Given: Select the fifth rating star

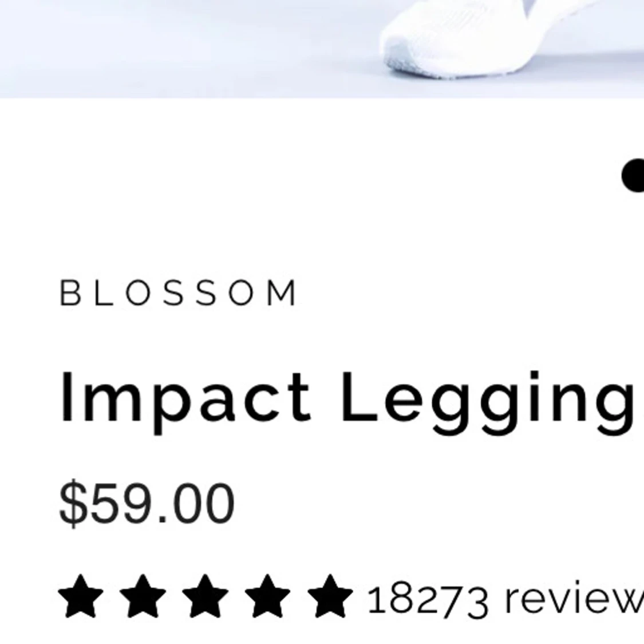Looking at the screenshot, I should [330, 596].
